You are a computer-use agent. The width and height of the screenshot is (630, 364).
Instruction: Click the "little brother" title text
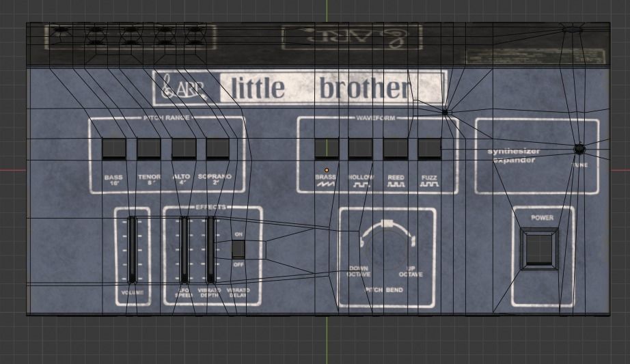tap(320, 88)
